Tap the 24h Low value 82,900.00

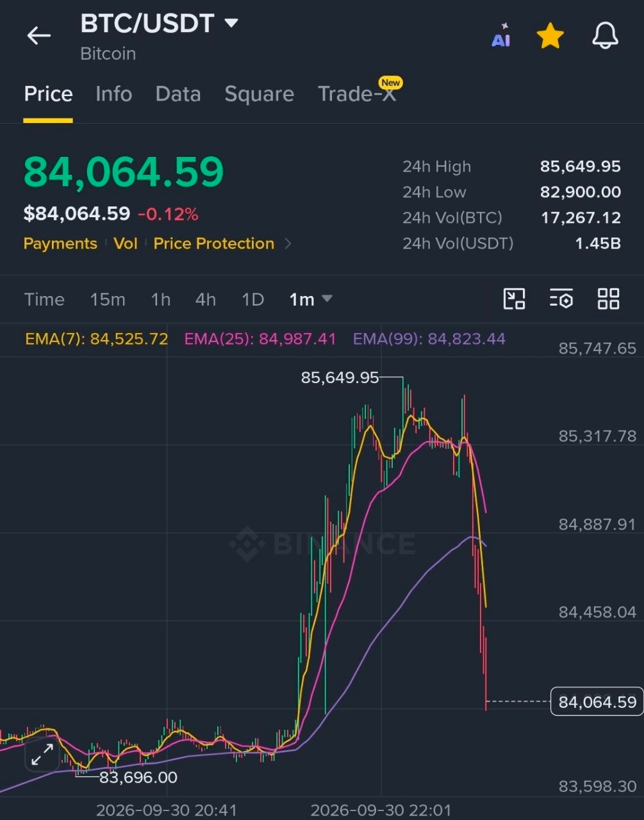click(581, 192)
